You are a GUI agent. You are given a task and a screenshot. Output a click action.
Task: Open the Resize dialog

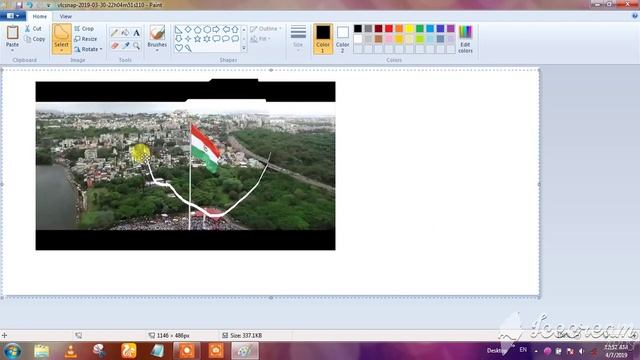86,39
